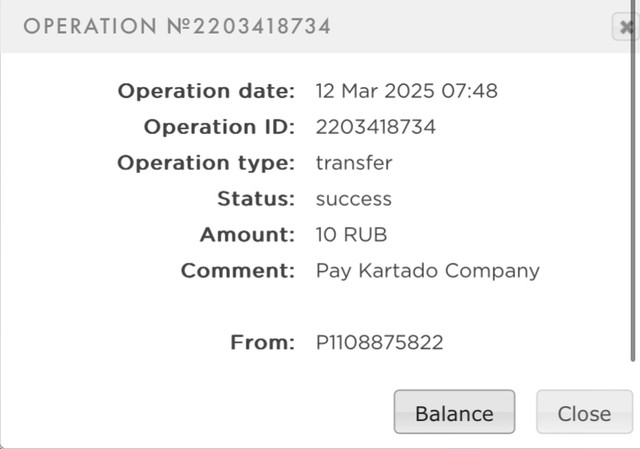Click the 'Operation ID:' label
640x449 pixels.
pos(219,127)
